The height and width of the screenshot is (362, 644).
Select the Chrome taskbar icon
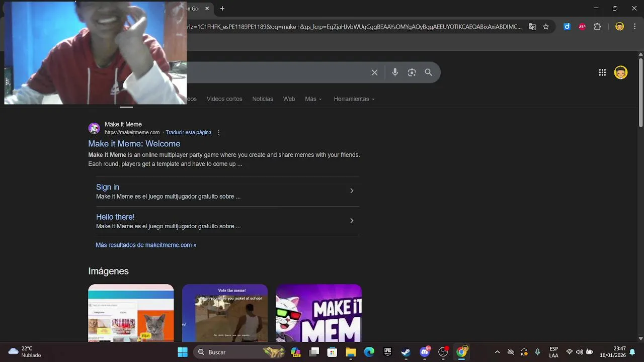tap(461, 352)
